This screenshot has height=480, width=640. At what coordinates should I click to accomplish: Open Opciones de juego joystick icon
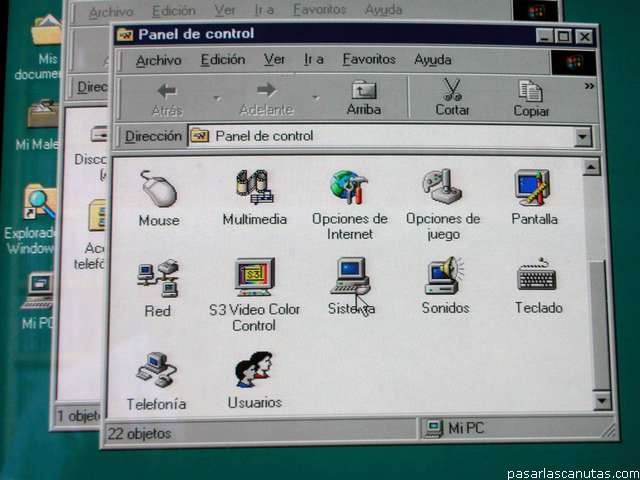pos(442,188)
